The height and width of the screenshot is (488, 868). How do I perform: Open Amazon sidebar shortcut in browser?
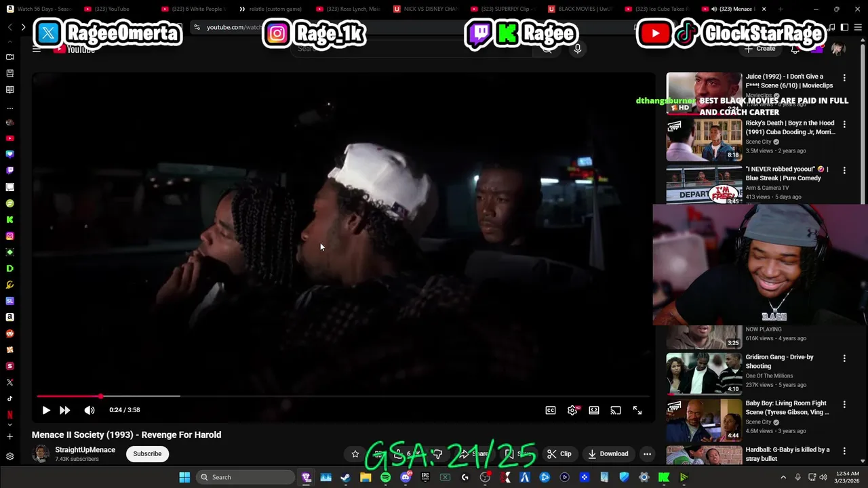pos(9,317)
